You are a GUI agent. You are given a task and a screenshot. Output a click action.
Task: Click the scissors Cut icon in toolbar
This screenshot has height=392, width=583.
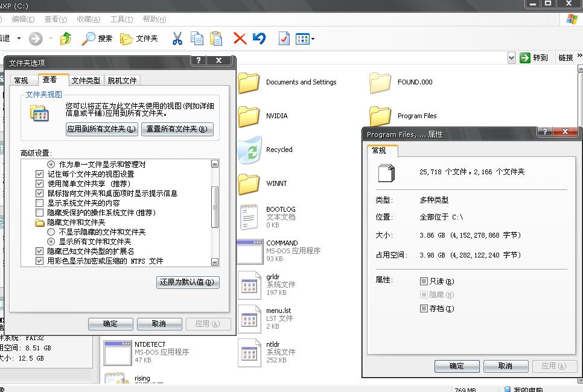[177, 39]
